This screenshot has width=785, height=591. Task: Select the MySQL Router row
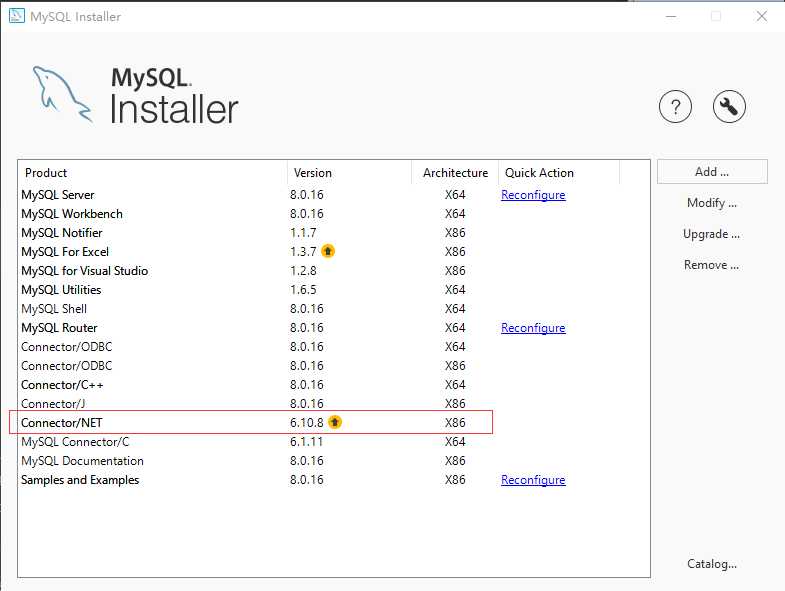(334, 328)
